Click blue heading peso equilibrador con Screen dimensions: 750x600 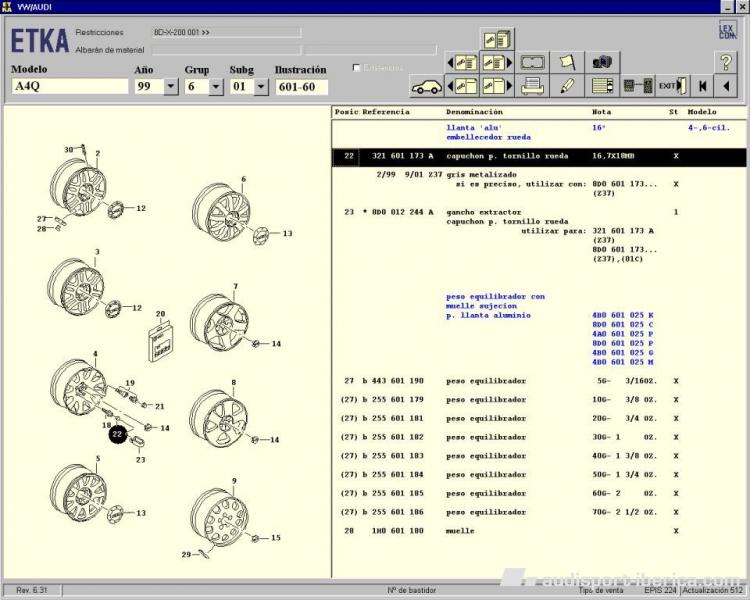pyautogui.click(x=496, y=297)
